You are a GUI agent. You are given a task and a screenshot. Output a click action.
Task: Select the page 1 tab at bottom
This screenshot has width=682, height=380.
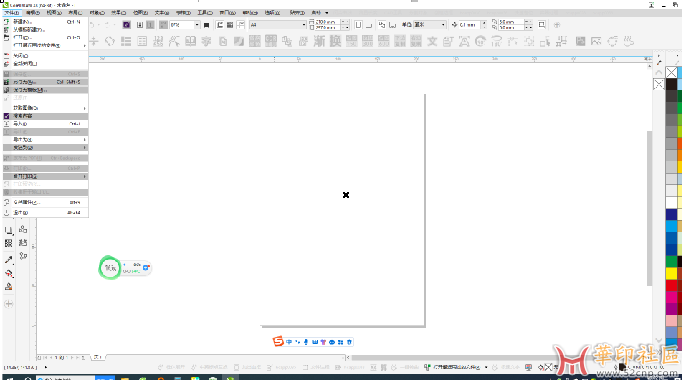97,357
